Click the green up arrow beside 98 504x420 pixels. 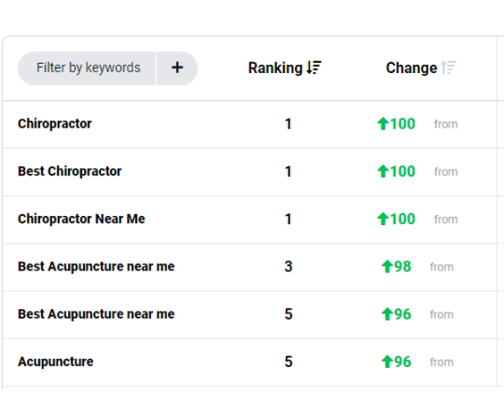tap(387, 266)
